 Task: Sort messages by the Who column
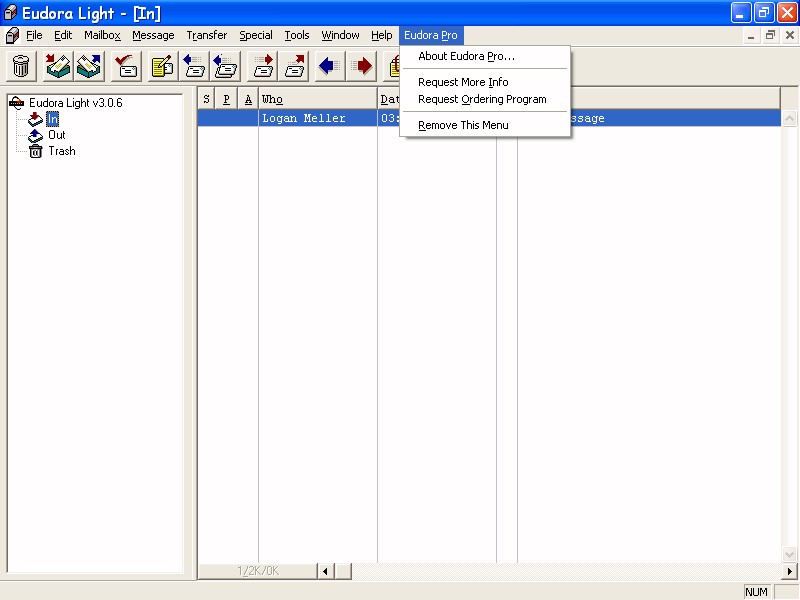pyautogui.click(x=318, y=99)
